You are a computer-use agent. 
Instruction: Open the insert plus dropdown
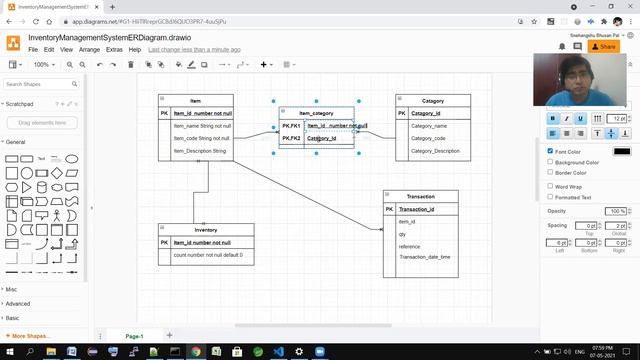coord(266,64)
